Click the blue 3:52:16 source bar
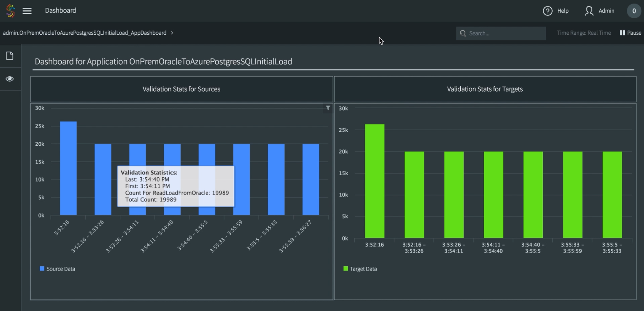Image resolution: width=644 pixels, height=311 pixels. 68,168
